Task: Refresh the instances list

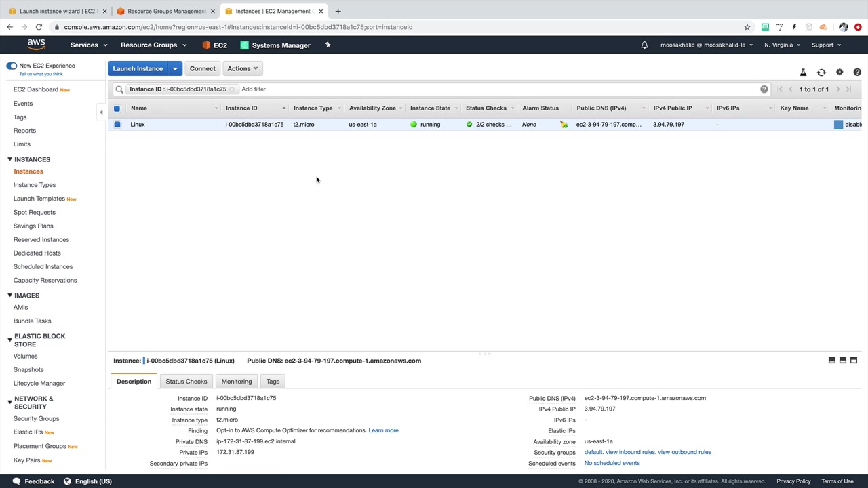Action: (x=821, y=72)
